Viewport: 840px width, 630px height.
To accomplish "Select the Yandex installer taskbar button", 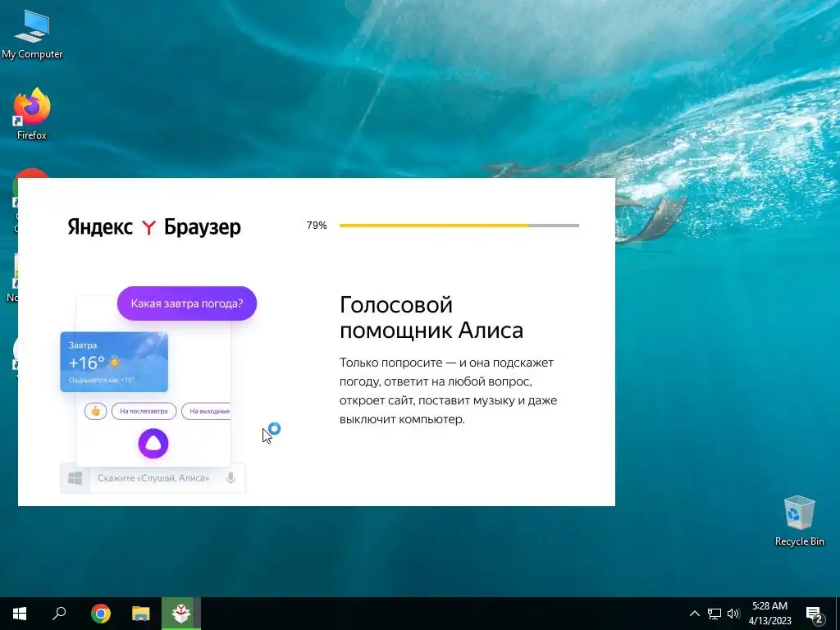I will click(x=181, y=614).
